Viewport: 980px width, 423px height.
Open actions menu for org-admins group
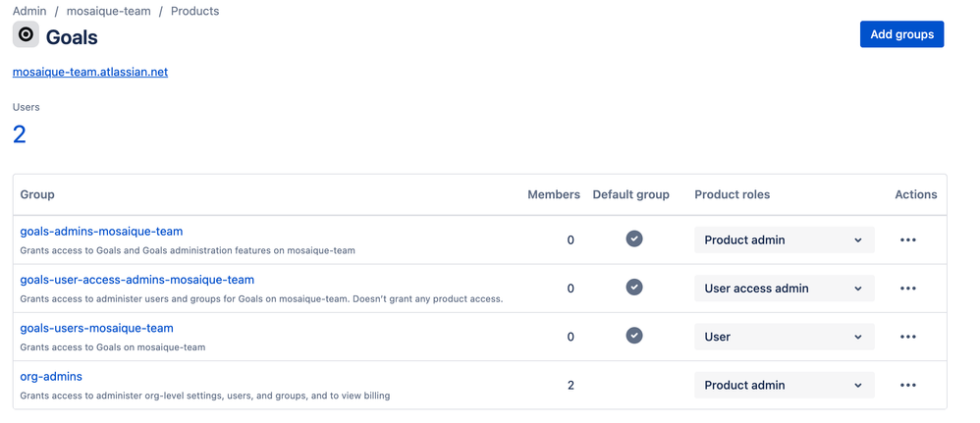908,385
